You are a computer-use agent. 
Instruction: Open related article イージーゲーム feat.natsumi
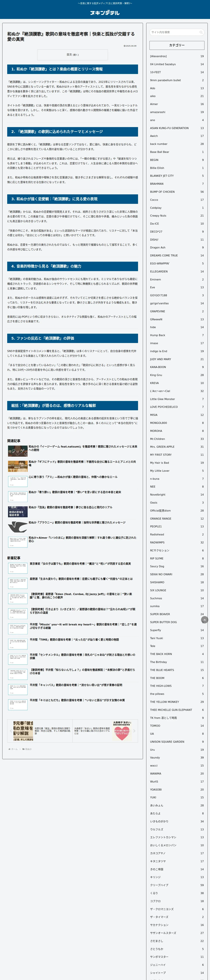click(x=83, y=448)
